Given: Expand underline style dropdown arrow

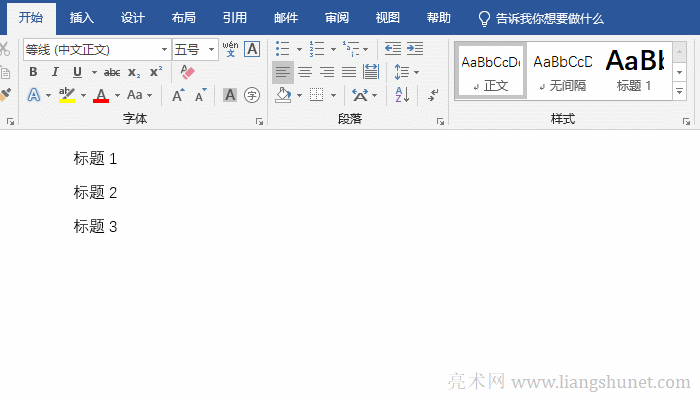Looking at the screenshot, I should (x=94, y=72).
